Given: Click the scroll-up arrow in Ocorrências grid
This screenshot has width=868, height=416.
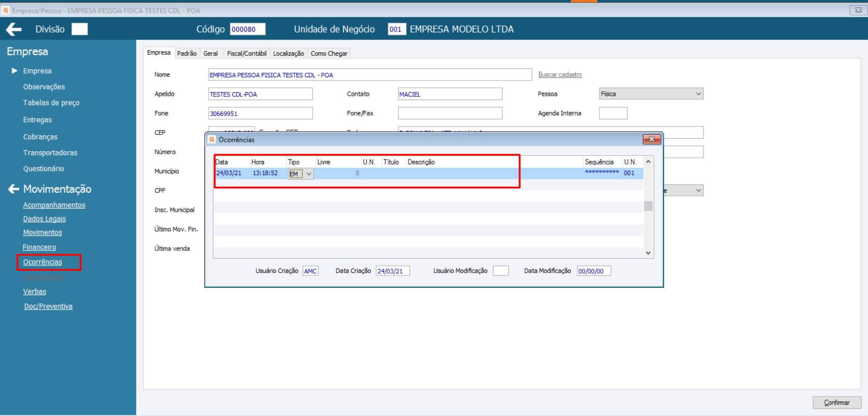Looking at the screenshot, I should [649, 162].
